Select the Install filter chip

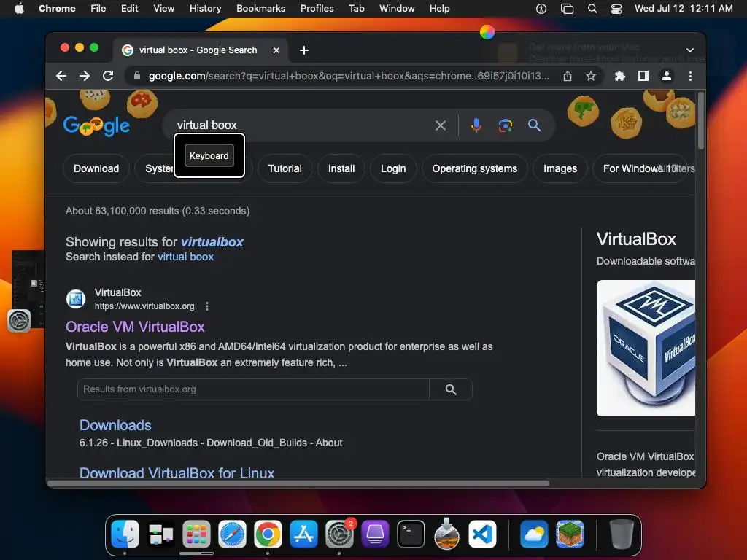(x=341, y=168)
